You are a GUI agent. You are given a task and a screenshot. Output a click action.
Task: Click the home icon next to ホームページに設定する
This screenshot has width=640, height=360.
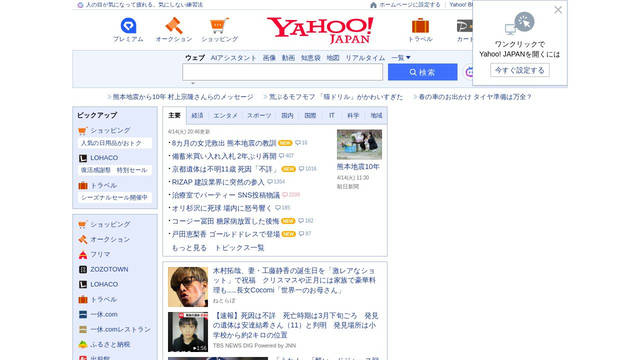coord(373,5)
